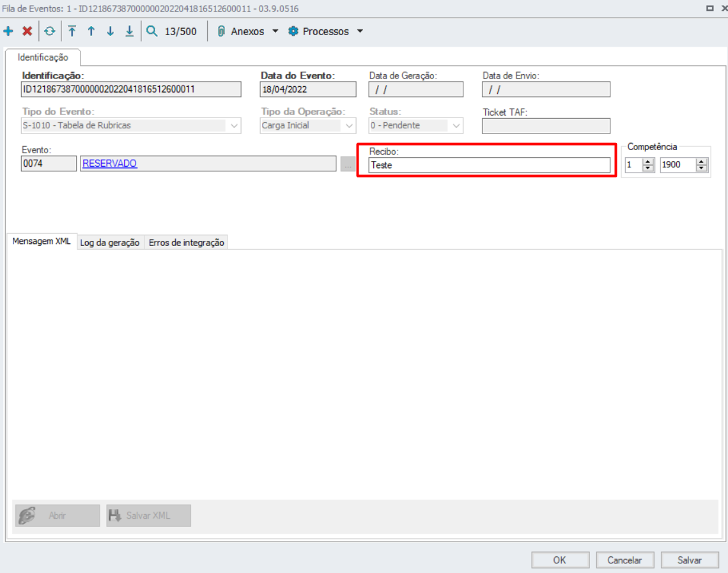
Task: Click the Data de Geração field
Action: click(415, 89)
